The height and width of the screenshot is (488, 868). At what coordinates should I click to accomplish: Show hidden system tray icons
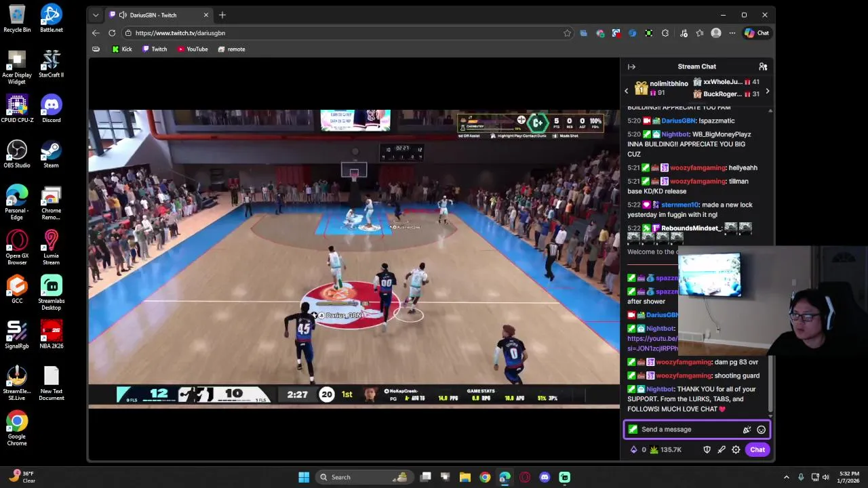(787, 477)
